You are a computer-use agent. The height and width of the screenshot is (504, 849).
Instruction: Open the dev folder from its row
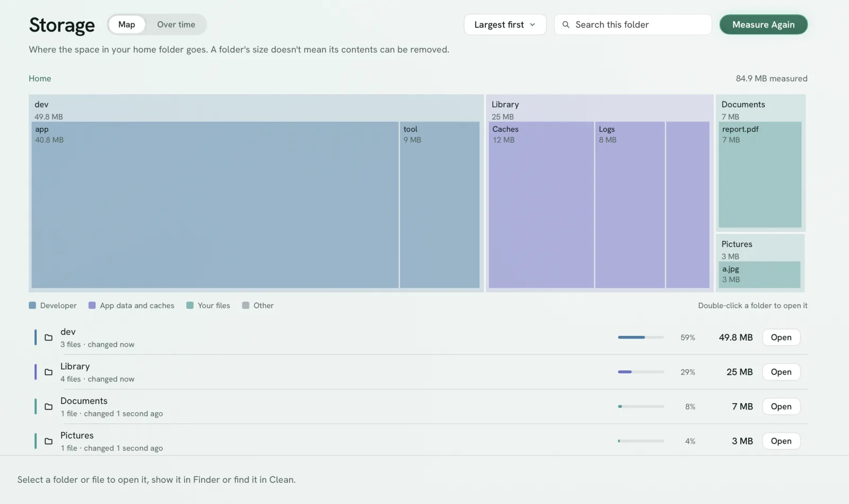(781, 337)
